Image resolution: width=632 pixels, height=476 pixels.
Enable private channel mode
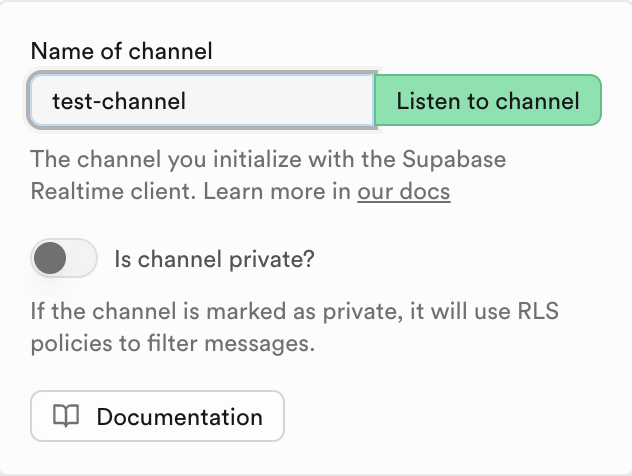point(64,260)
